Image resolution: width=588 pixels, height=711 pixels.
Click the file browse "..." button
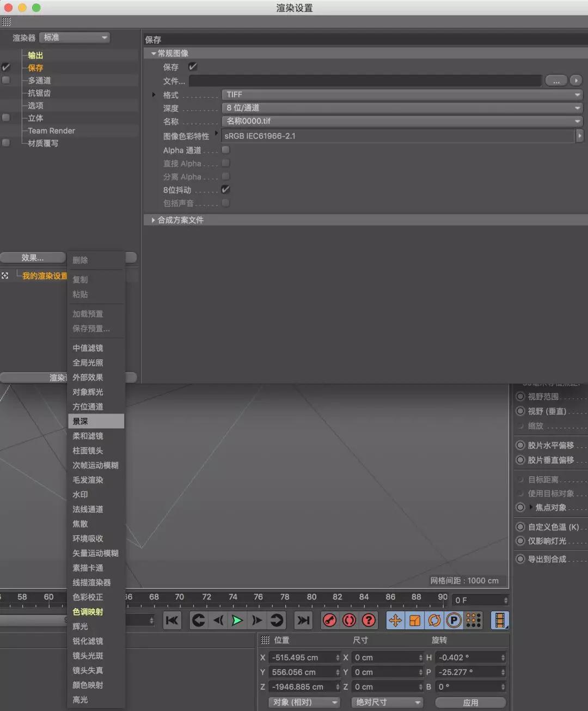[556, 81]
